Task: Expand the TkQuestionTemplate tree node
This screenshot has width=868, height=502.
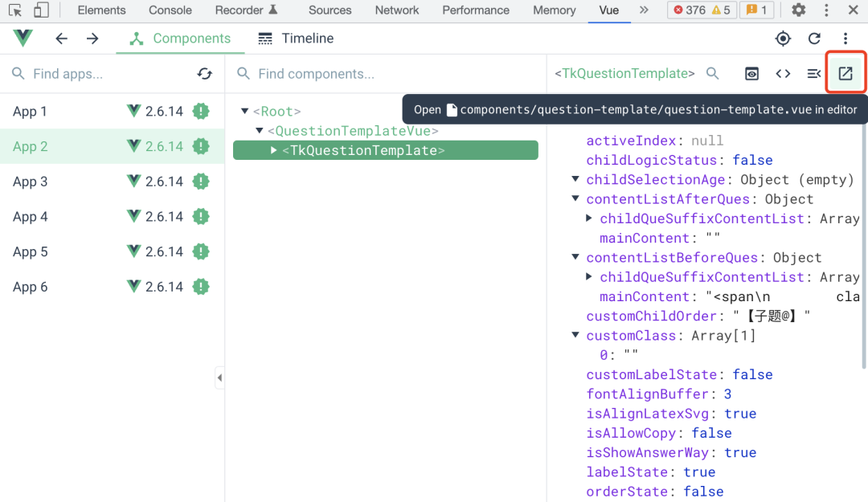Action: (274, 150)
